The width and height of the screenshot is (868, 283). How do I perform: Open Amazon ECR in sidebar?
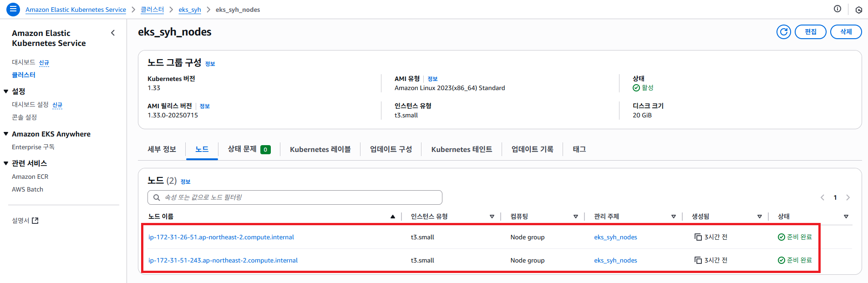click(x=30, y=177)
